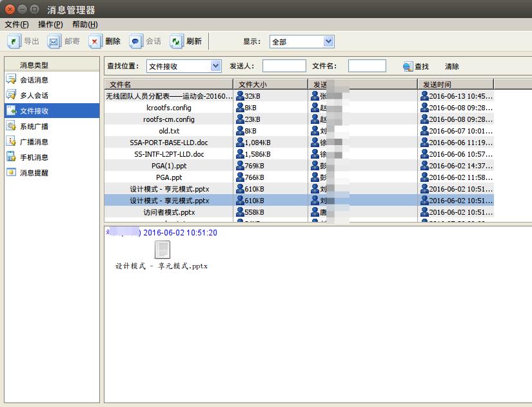532x407 pixels.
Task: Click the 邮寄 mail toolbar icon
Action: click(x=54, y=41)
